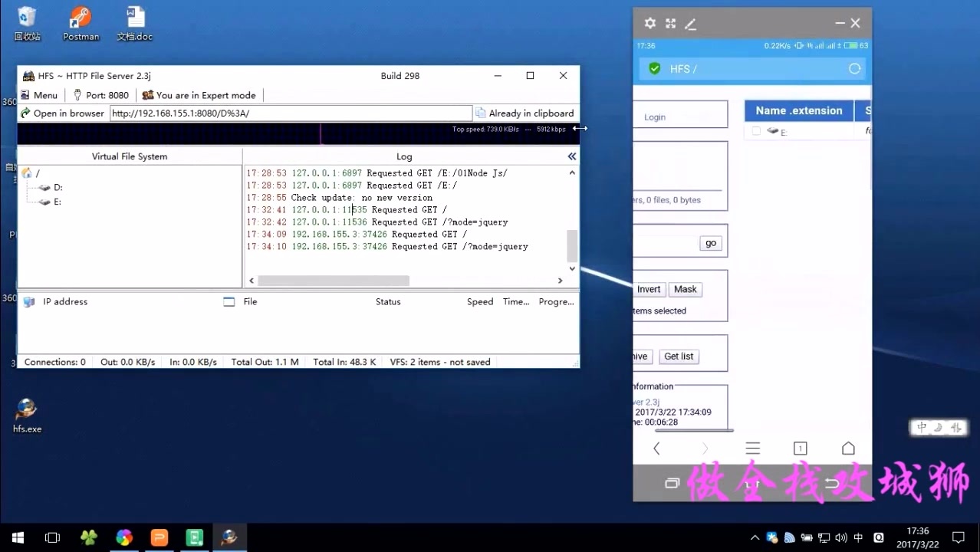Click the 'Name .extension' column header

click(799, 111)
